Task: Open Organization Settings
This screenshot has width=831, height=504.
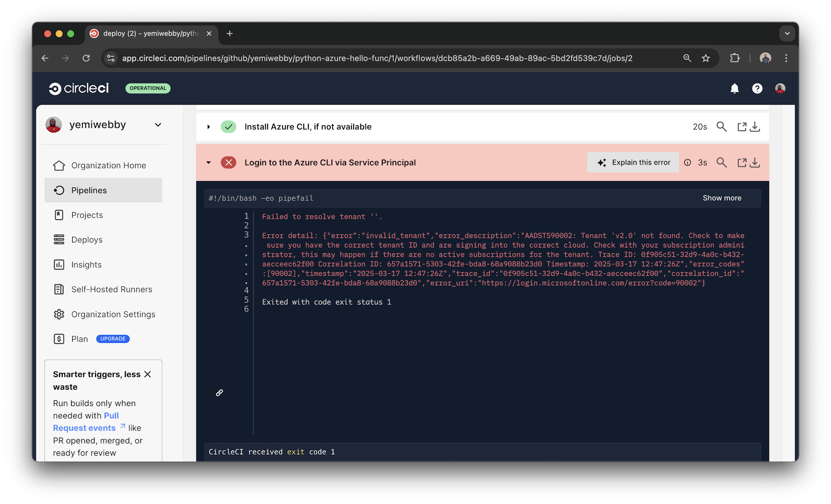Action: coord(113,314)
